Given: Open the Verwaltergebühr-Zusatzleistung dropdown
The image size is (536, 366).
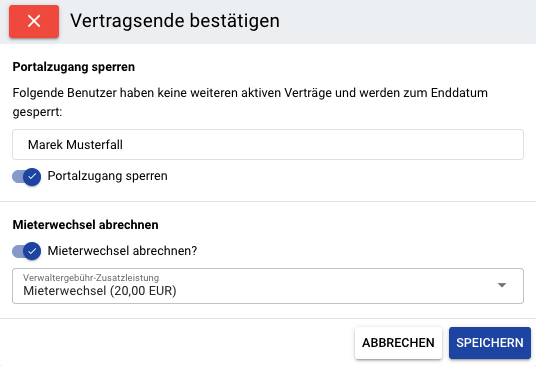Looking at the screenshot, I should [x=268, y=286].
